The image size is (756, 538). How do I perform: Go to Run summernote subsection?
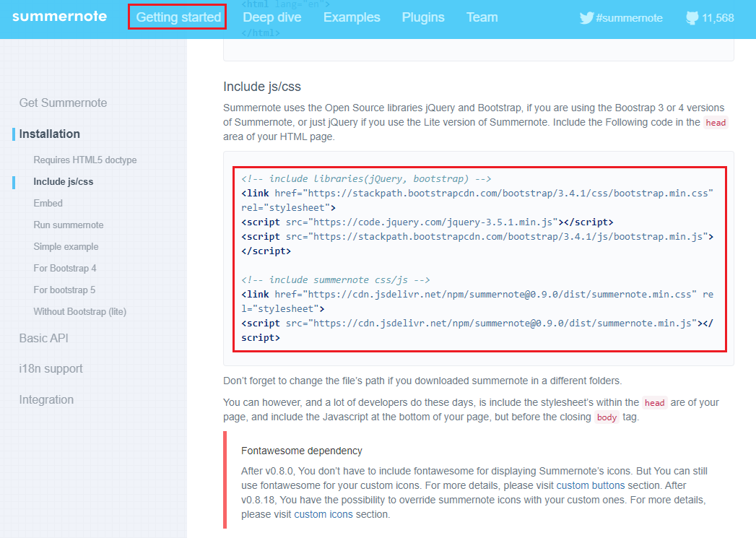coord(69,225)
